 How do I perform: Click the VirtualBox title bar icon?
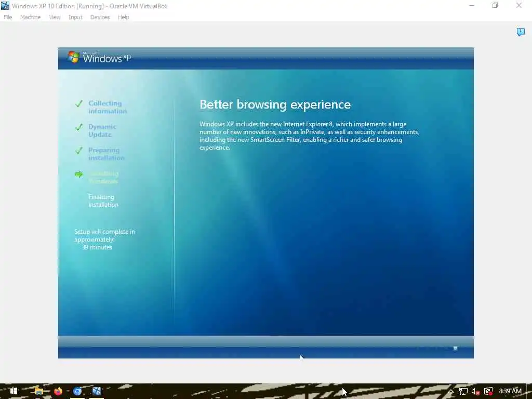coord(5,6)
